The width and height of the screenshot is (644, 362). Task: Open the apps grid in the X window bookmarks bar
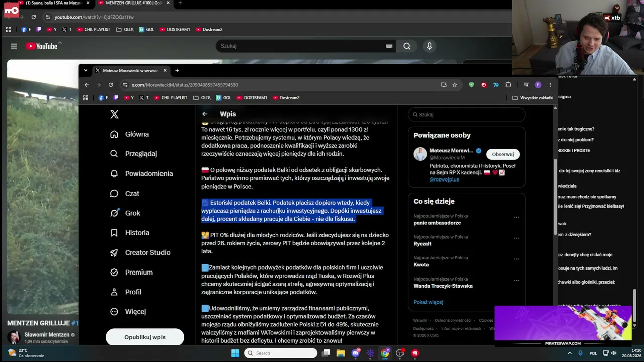click(86, 98)
